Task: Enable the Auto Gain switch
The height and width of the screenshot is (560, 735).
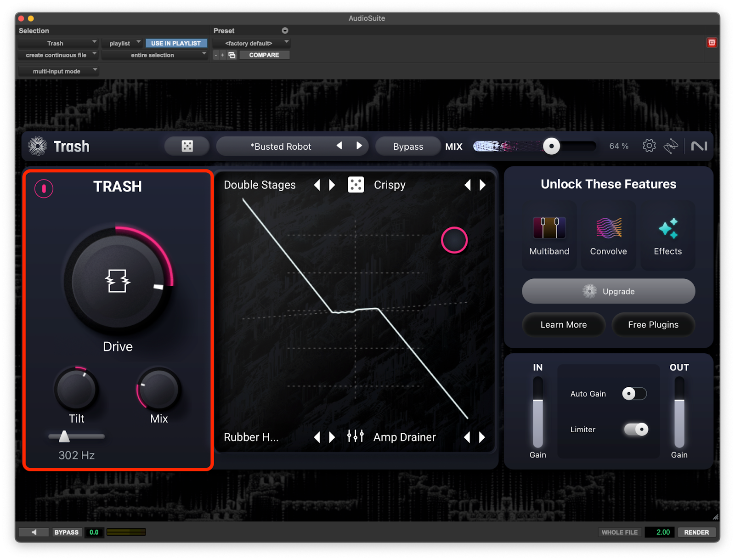Action: pos(634,394)
